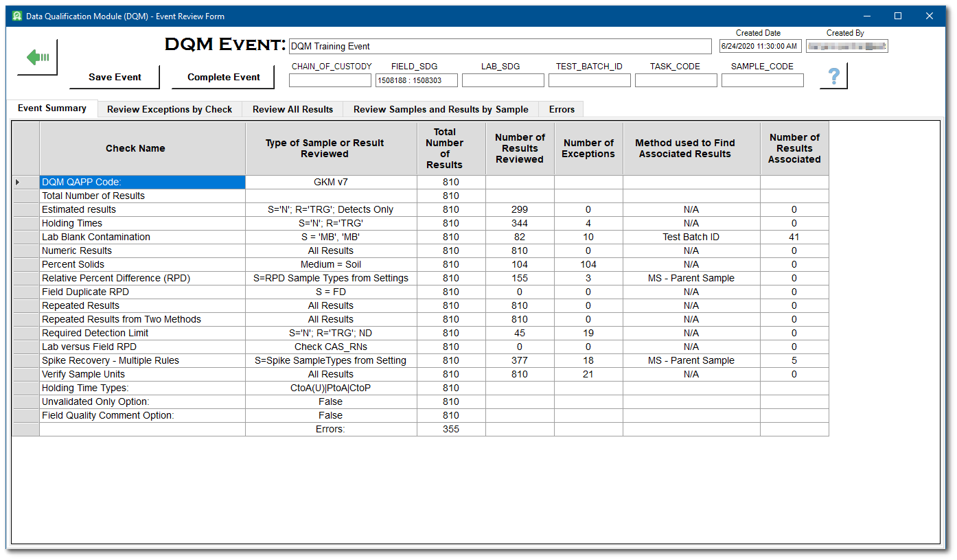The height and width of the screenshot is (560, 957).
Task: Click the GKM v7 cell
Action: [331, 182]
